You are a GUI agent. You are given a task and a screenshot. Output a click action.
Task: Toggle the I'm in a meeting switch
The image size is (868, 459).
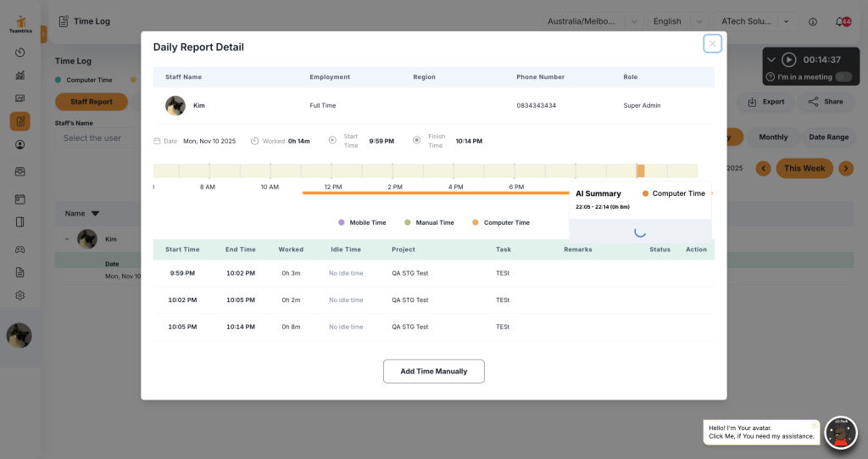coord(843,77)
